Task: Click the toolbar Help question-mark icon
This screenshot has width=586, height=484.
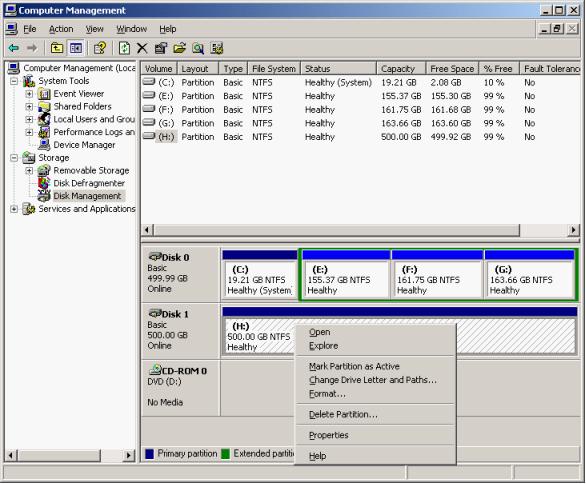Action: (x=100, y=48)
